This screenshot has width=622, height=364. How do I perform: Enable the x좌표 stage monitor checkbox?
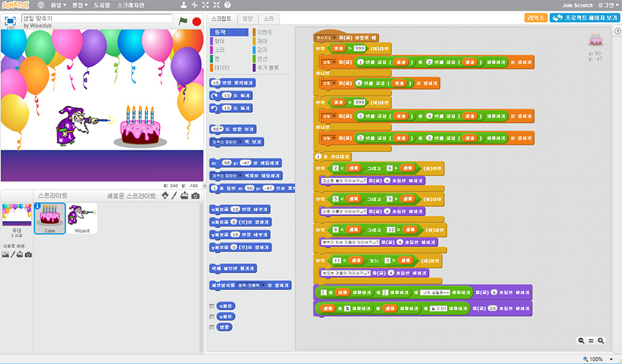[212, 306]
